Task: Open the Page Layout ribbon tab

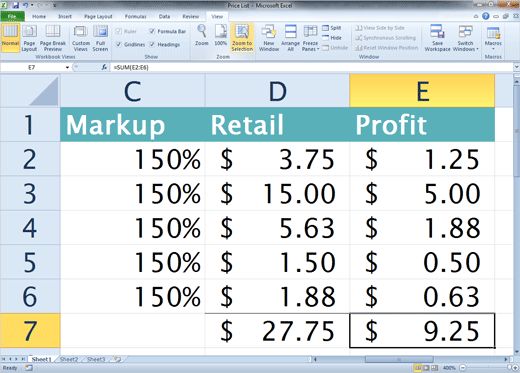Action: pos(98,16)
